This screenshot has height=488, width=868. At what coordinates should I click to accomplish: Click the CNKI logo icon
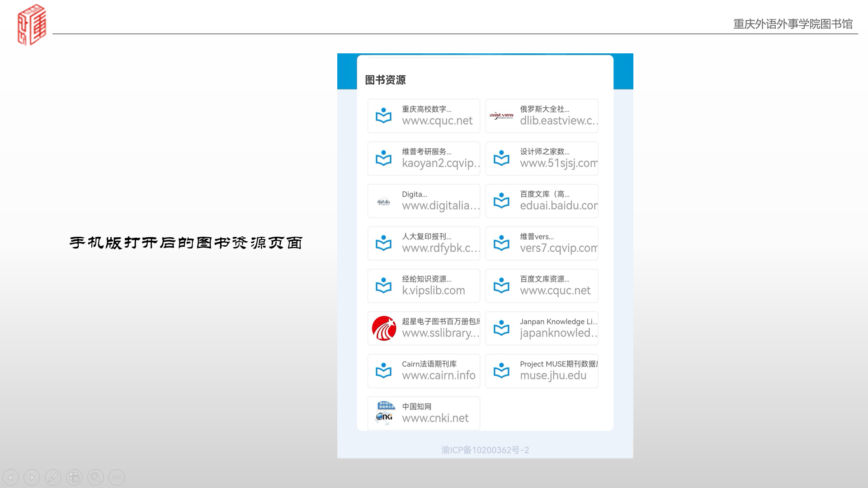[x=385, y=412]
